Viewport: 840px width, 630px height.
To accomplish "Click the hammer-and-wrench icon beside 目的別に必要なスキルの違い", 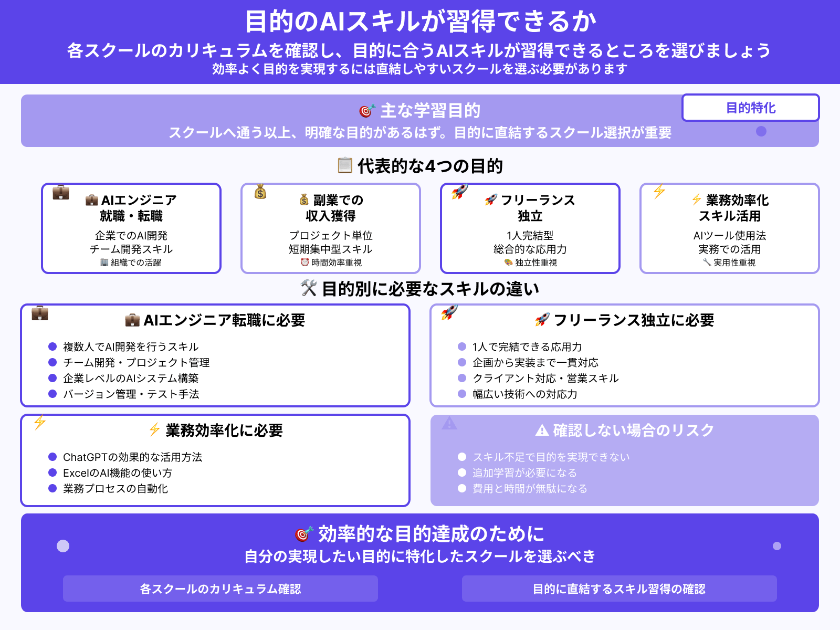I will [309, 288].
